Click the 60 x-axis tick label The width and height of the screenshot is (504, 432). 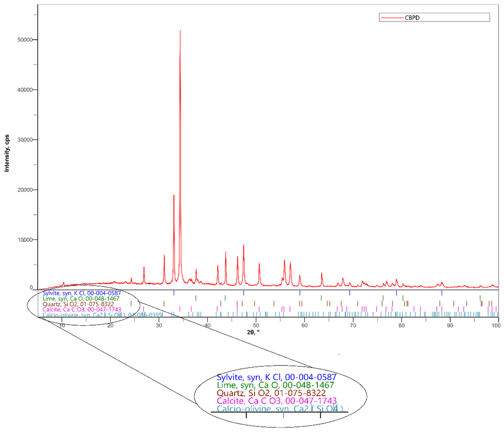click(304, 326)
